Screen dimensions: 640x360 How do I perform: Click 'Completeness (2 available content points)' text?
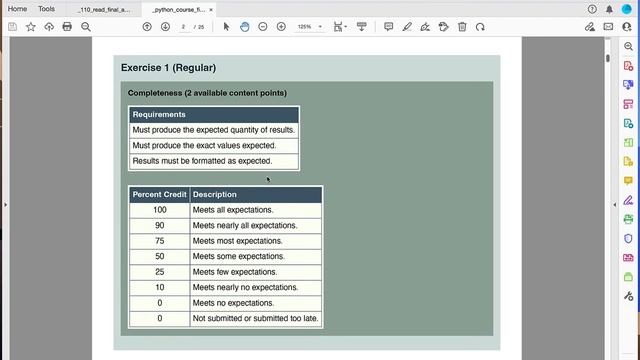click(x=207, y=93)
